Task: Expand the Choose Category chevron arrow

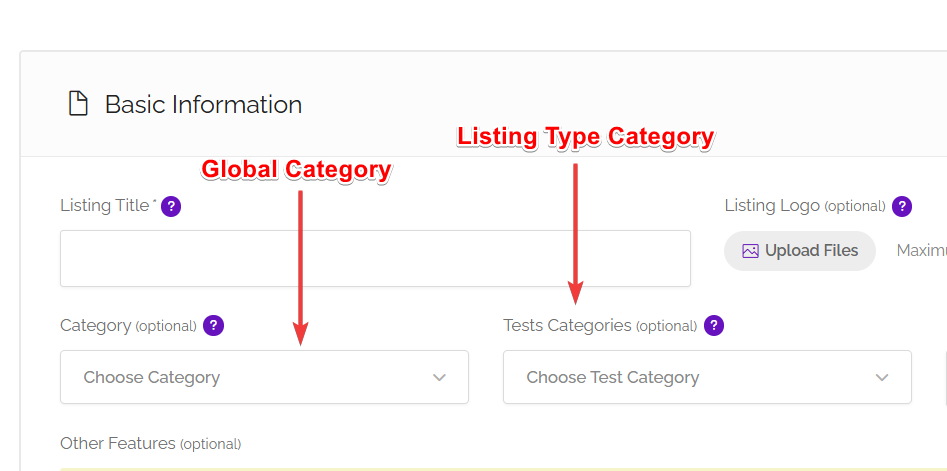Action: click(x=439, y=378)
